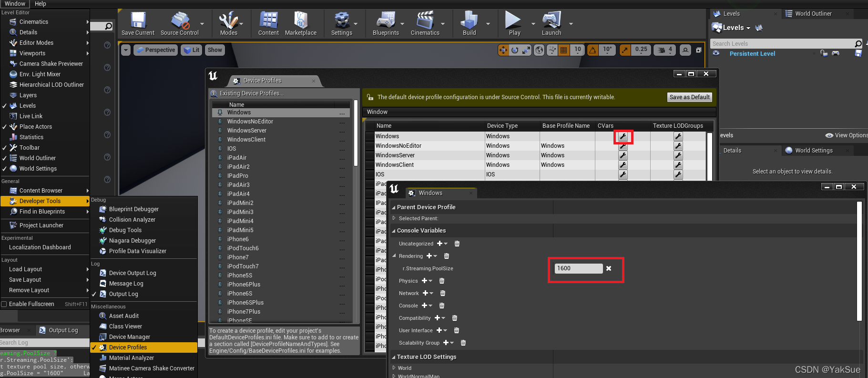The height and width of the screenshot is (378, 868).
Task: Open the Help menu
Action: tap(41, 4)
